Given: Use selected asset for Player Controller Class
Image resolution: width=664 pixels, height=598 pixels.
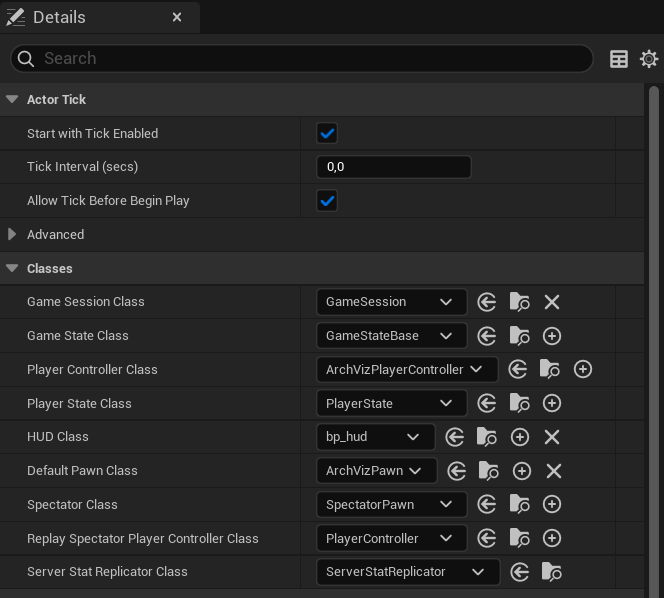Looking at the screenshot, I should pos(517,369).
